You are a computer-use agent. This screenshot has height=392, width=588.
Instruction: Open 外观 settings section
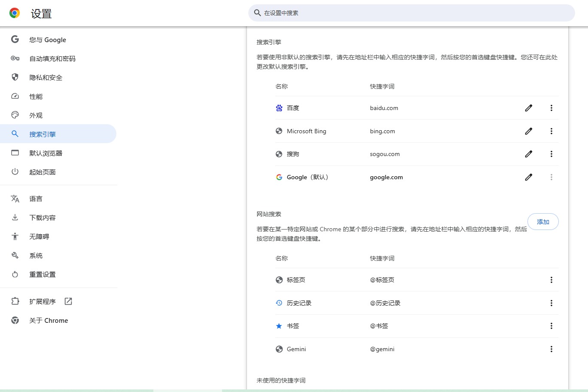[36, 115]
